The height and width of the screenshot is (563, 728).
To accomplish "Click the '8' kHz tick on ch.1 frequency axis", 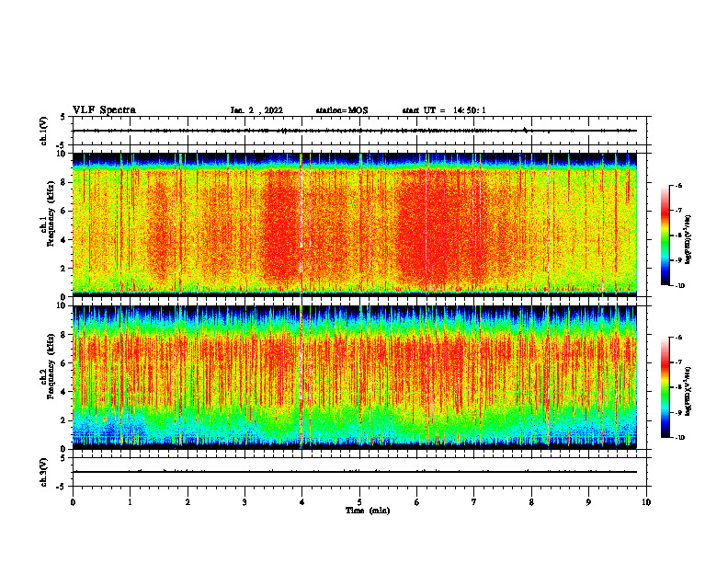I will [63, 182].
